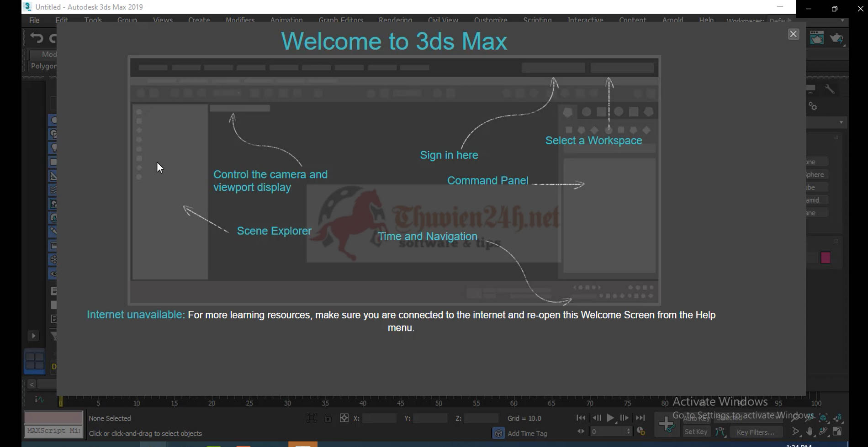The height and width of the screenshot is (447, 868).
Task: Open the Rendered Frame Window teapot icon
Action: coord(817,38)
